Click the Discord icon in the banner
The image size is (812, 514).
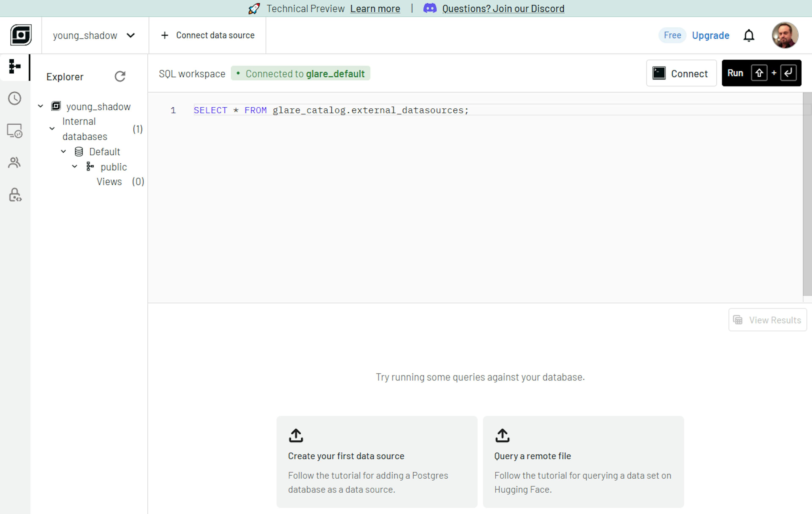[429, 8]
